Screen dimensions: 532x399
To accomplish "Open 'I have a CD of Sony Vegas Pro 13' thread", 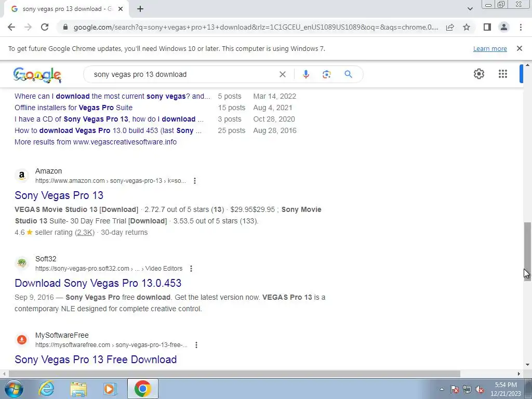I will coord(109,119).
